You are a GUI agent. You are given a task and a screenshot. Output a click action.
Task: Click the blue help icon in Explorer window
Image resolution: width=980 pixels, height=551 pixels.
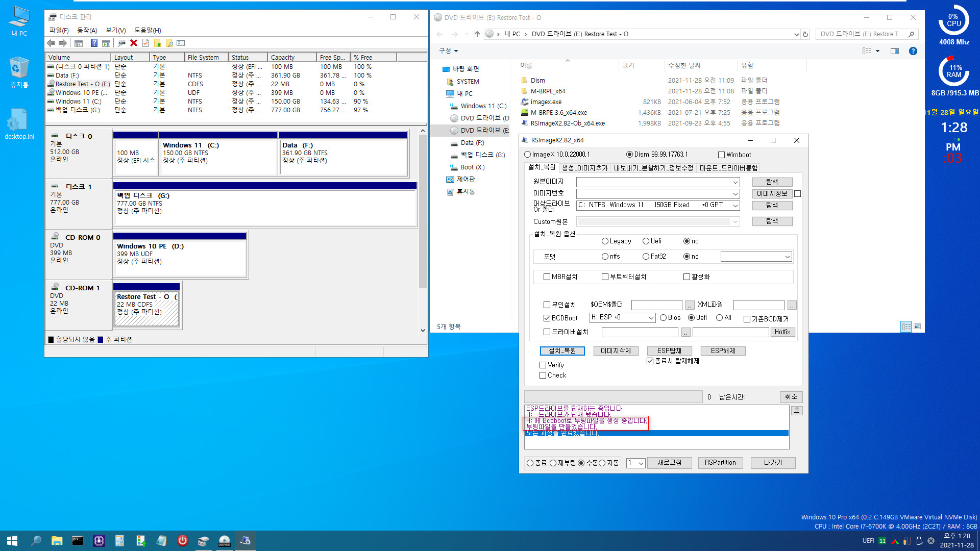[913, 51]
